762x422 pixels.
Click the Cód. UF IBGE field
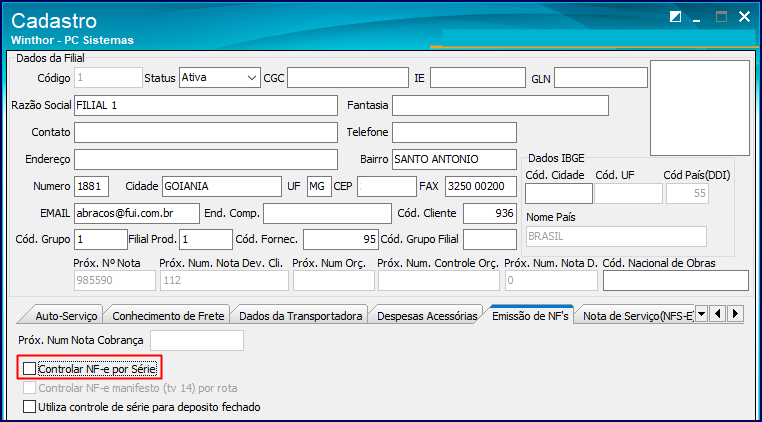tap(628, 193)
